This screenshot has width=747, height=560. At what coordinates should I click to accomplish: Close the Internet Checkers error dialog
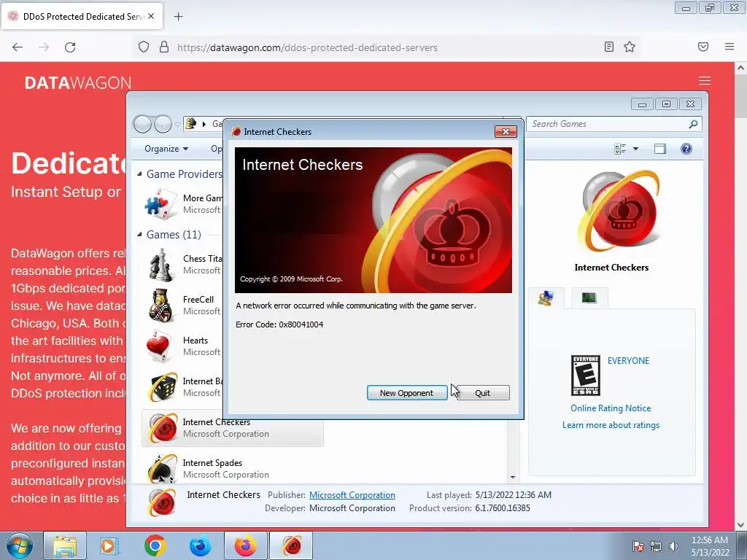tap(506, 131)
